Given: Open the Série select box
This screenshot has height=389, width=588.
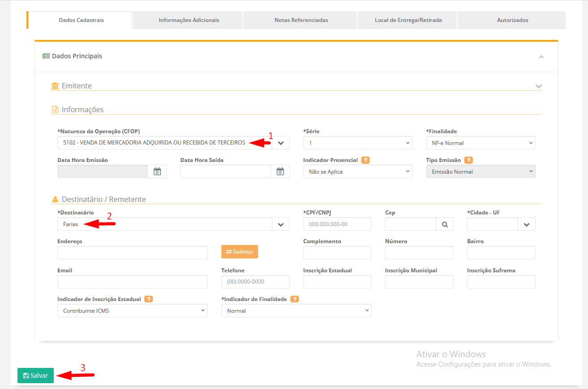Looking at the screenshot, I should pos(358,143).
